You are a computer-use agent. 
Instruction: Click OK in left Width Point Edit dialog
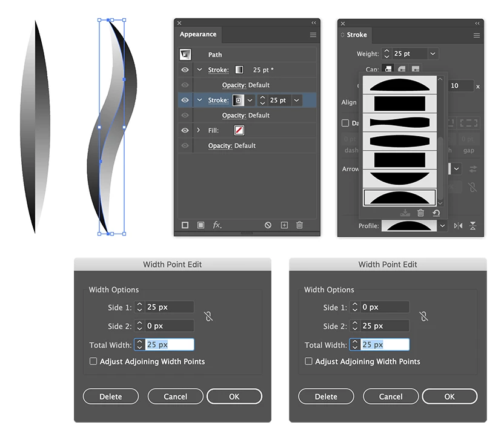click(234, 397)
